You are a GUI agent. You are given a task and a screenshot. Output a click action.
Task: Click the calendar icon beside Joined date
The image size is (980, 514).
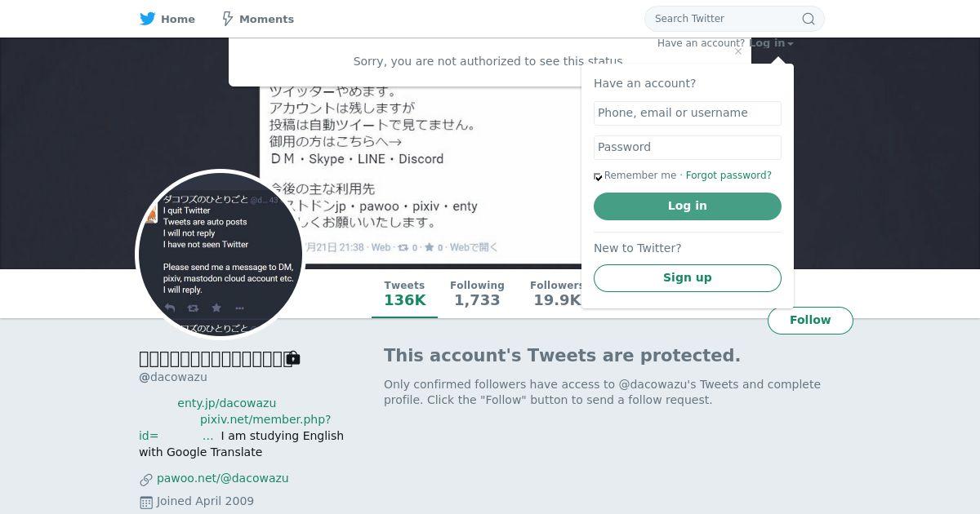pyautogui.click(x=146, y=503)
